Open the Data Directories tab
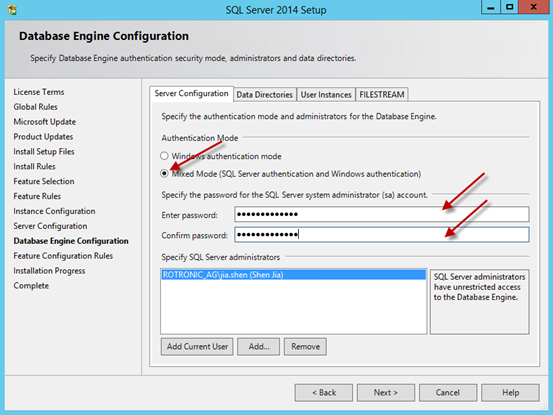Screen dimensions: 553x415 (265, 94)
